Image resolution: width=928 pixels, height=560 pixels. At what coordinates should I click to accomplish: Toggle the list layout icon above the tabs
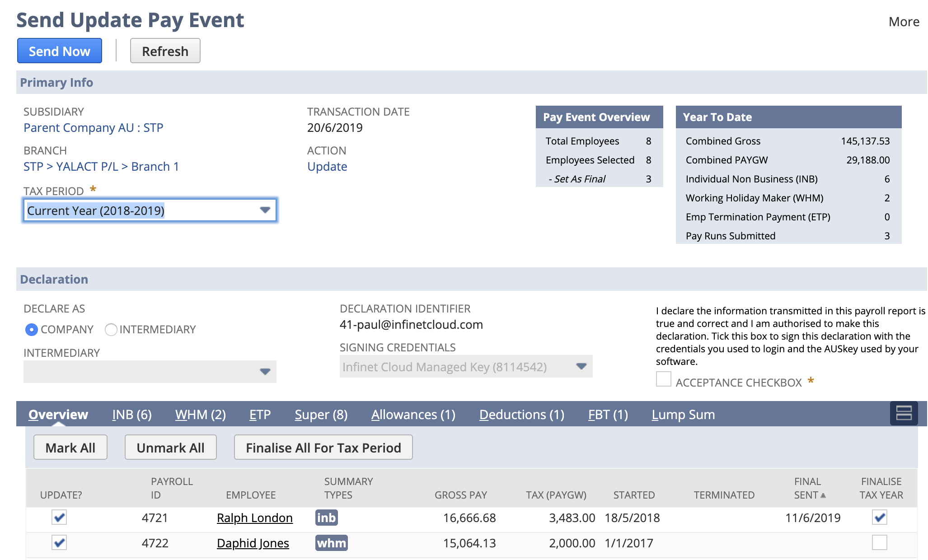point(904,412)
